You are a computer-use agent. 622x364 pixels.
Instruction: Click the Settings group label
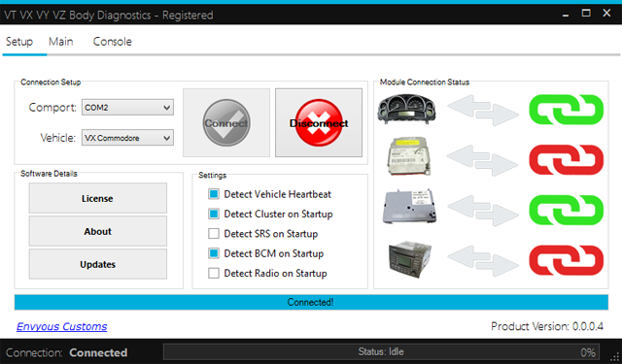point(212,175)
